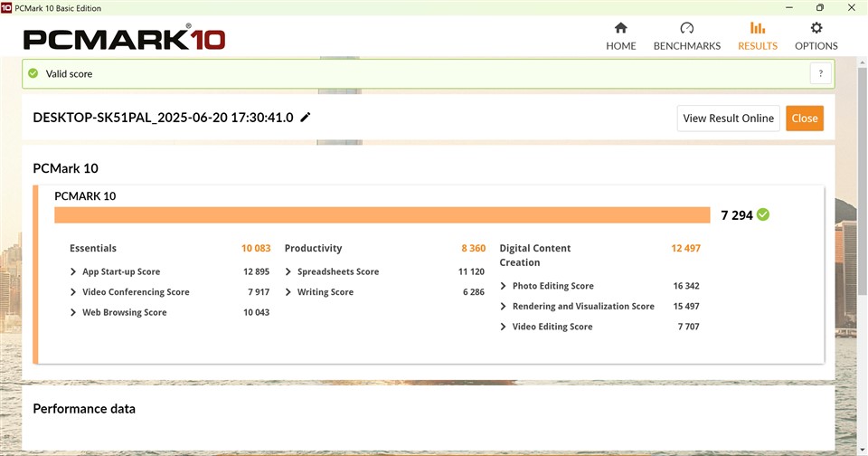Click the orange PCMark 10 score bar
This screenshot has height=456, width=868.
382,214
